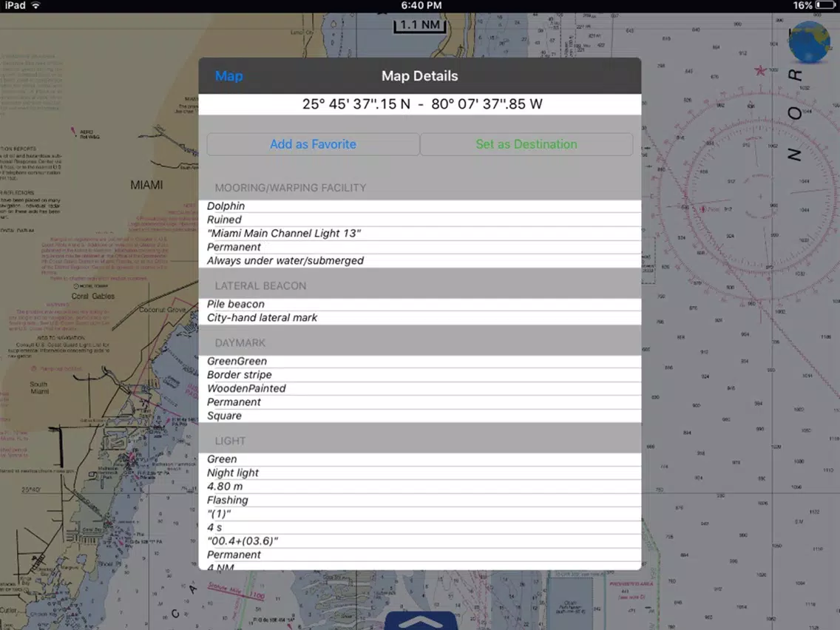The height and width of the screenshot is (630, 840).
Task: Select the Square row
Action: [x=419, y=416]
